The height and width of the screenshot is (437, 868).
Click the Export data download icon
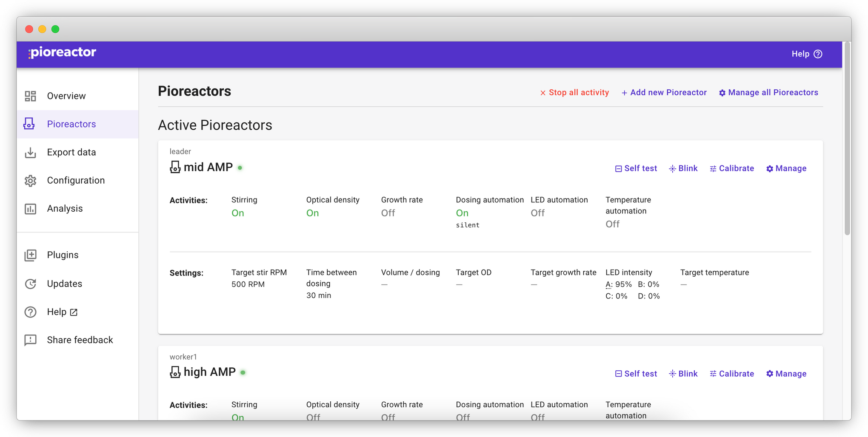30,152
